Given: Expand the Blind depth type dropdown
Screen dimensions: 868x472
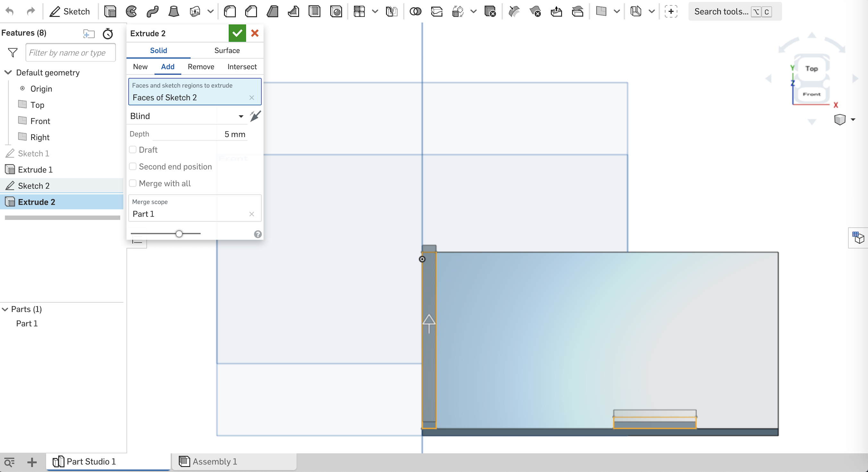Looking at the screenshot, I should pyautogui.click(x=240, y=116).
